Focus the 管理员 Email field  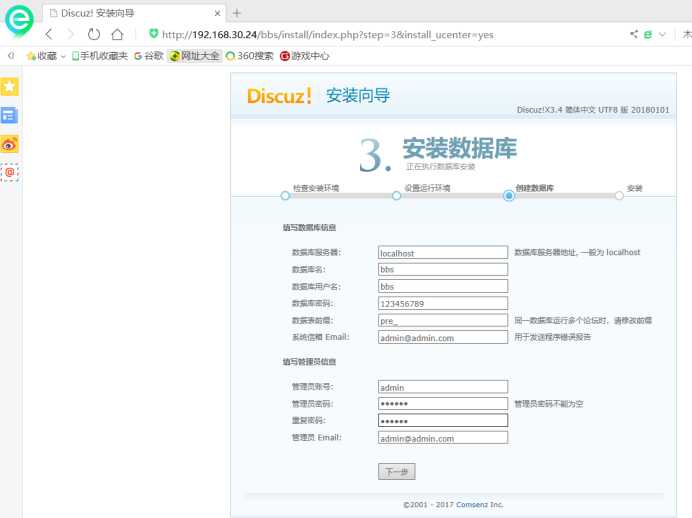tap(443, 438)
